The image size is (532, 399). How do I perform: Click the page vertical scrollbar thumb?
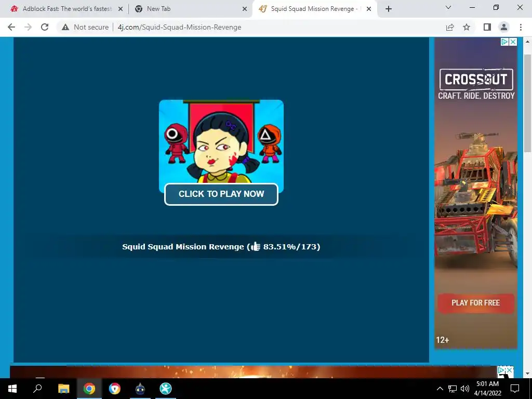[x=527, y=103]
